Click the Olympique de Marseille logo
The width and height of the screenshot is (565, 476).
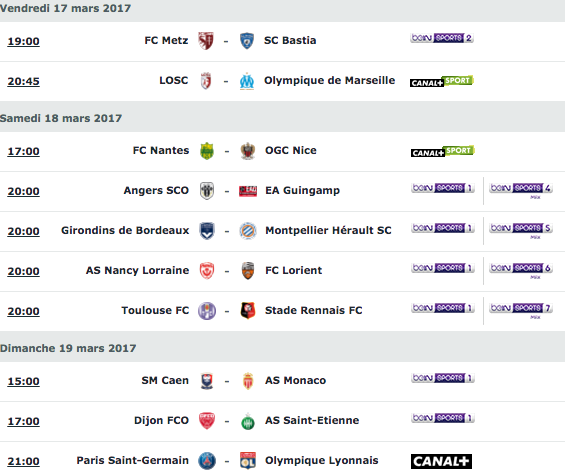[247, 81]
